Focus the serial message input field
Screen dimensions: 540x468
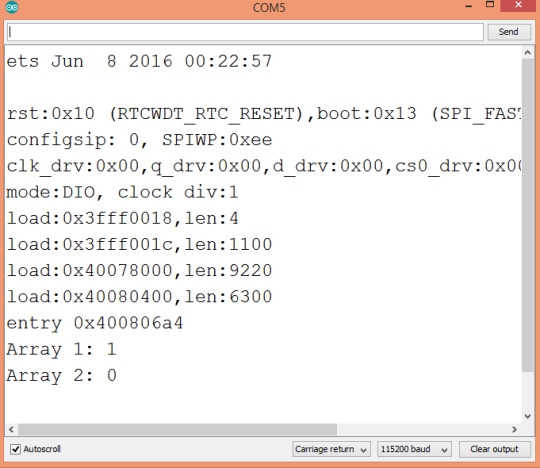tap(245, 32)
